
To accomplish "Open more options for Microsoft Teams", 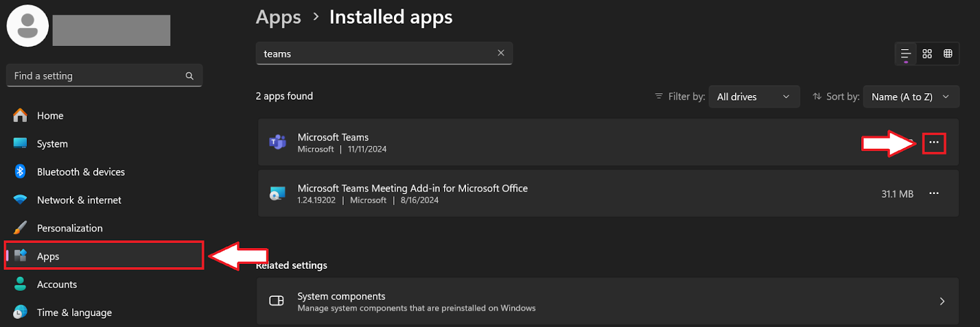I will tap(934, 143).
